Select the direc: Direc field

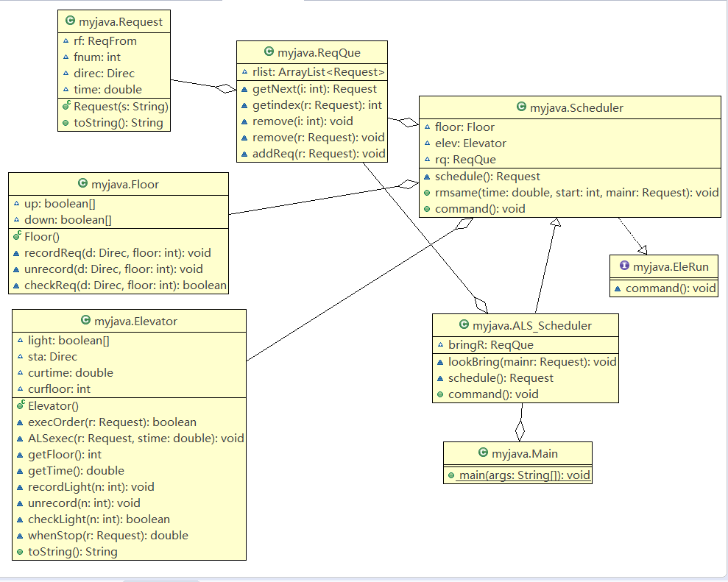[104, 74]
